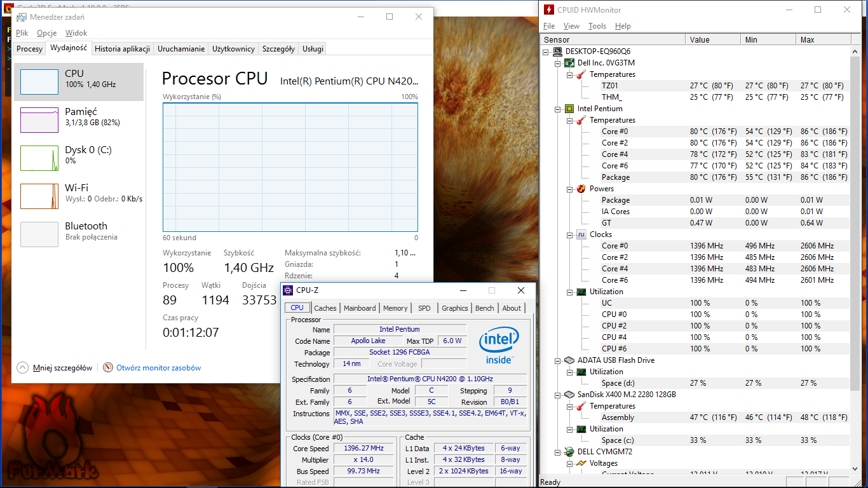Switch to the Uruchamianie tab
The height and width of the screenshot is (488, 868).
pos(181,49)
